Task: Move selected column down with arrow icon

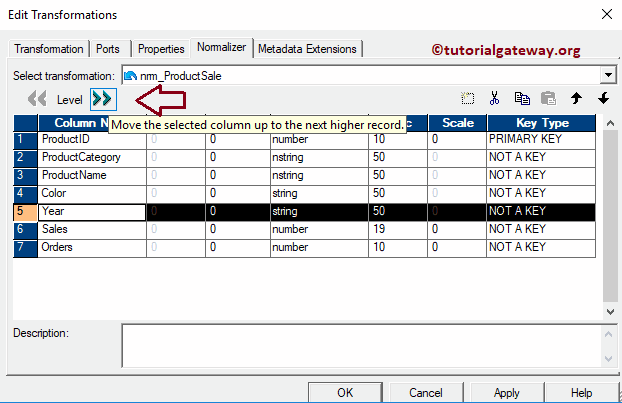Action: click(x=603, y=98)
